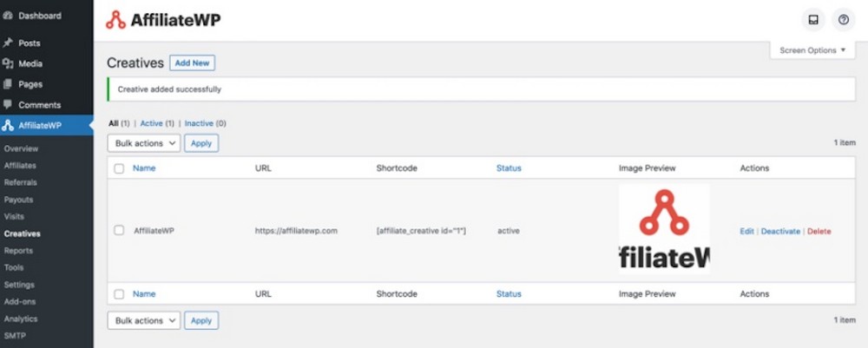
Task: Open the top Bulk actions dropdown
Action: [144, 143]
